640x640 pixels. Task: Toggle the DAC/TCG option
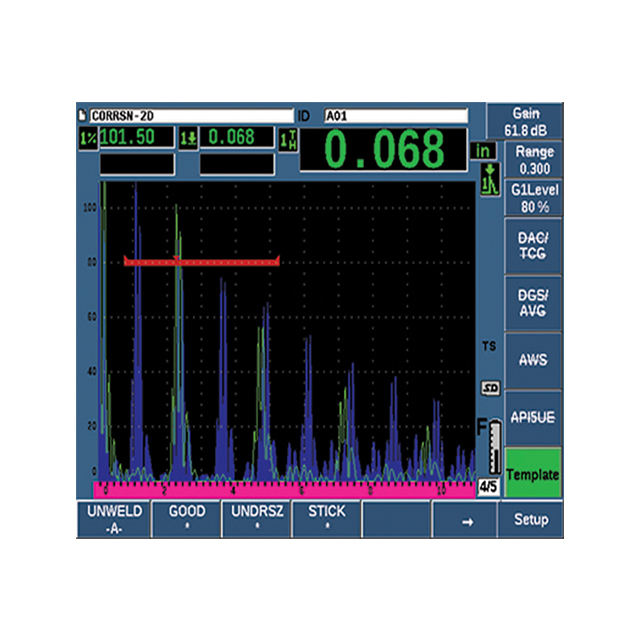[533, 246]
